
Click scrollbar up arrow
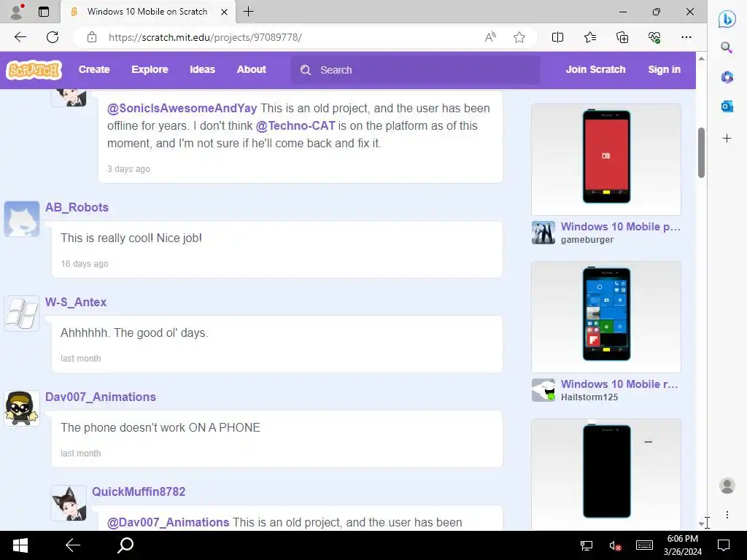(701, 58)
